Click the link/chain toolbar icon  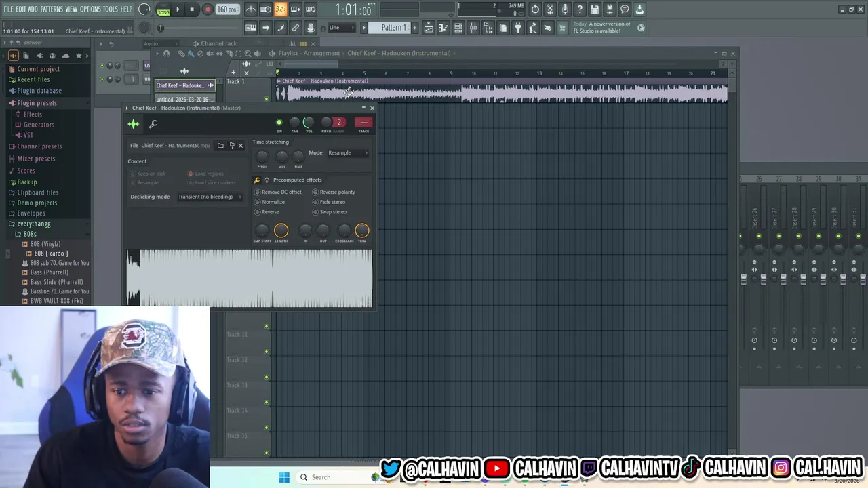(296, 28)
